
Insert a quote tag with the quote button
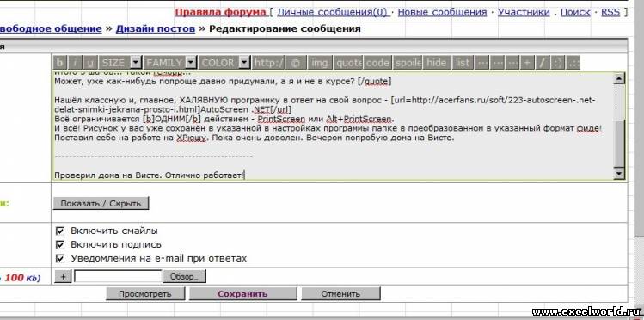tap(348, 63)
